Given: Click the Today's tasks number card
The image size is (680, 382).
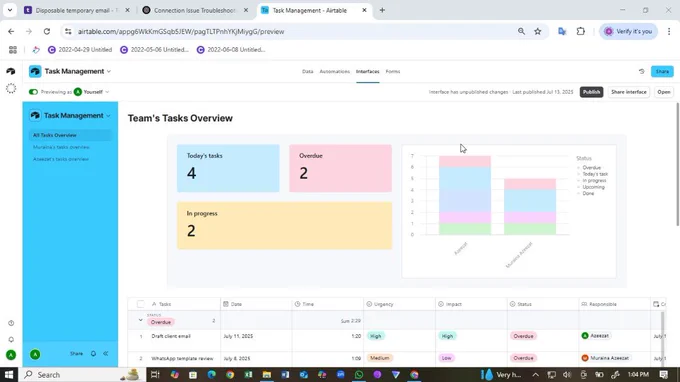Looking at the screenshot, I should coord(228,168).
